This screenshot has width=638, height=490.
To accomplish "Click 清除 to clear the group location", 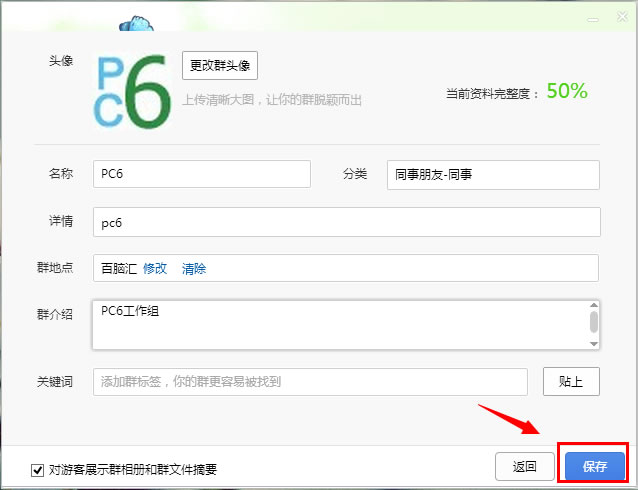I will coord(194,269).
